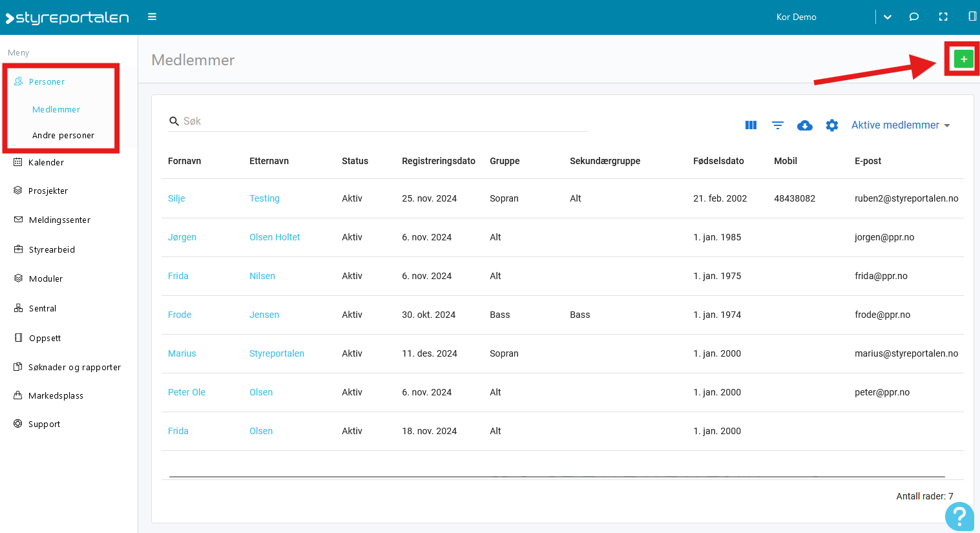Click the Søk search field

pos(378,121)
